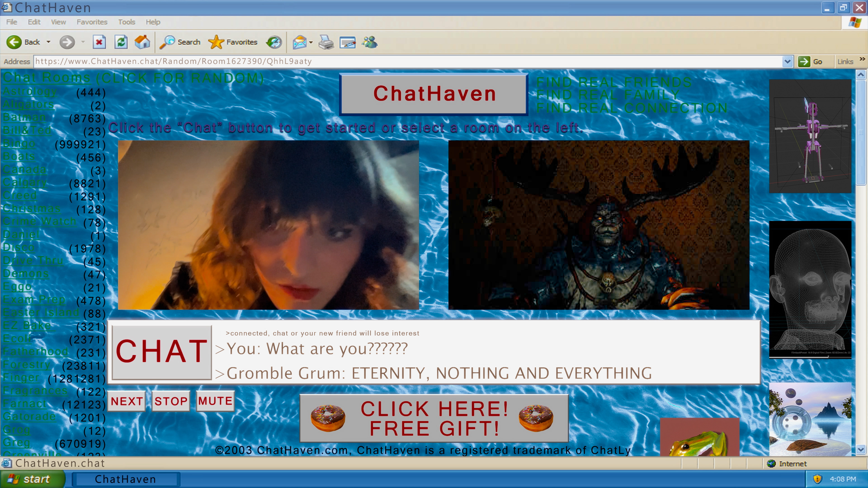This screenshot has height=488, width=868.
Task: Click the right donut image
Action: [536, 418]
